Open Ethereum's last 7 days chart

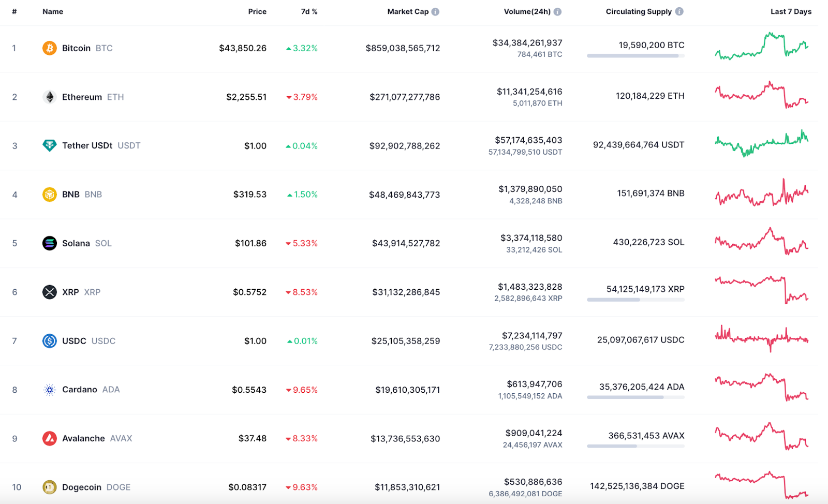point(762,95)
